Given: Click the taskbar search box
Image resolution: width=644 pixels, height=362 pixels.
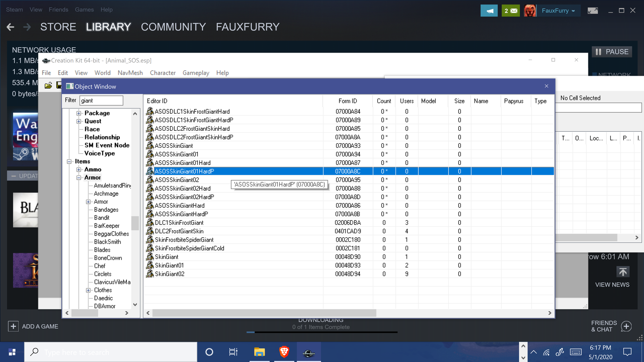Looking at the screenshot, I should [111, 352].
